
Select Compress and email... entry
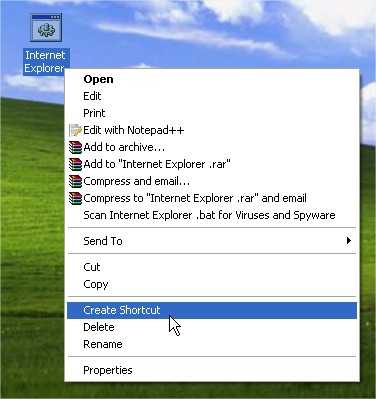click(x=212, y=181)
